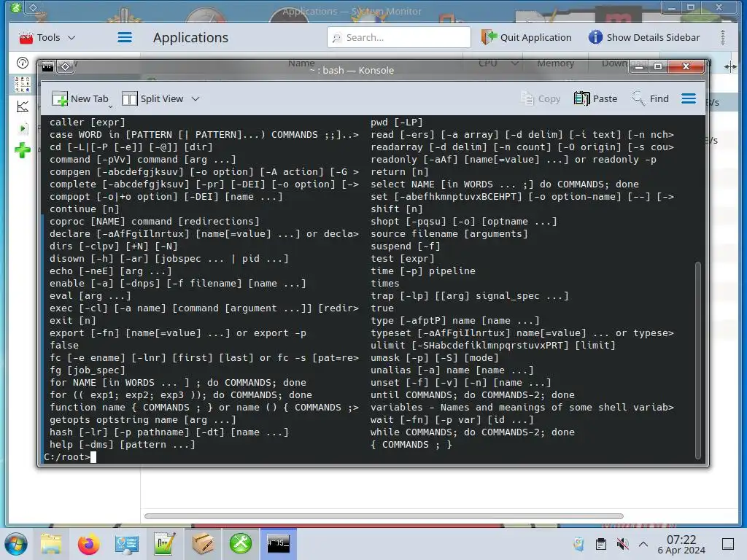Open the system settings icon on taskbar
Image resolution: width=747 pixels, height=560 pixels.
(x=127, y=544)
